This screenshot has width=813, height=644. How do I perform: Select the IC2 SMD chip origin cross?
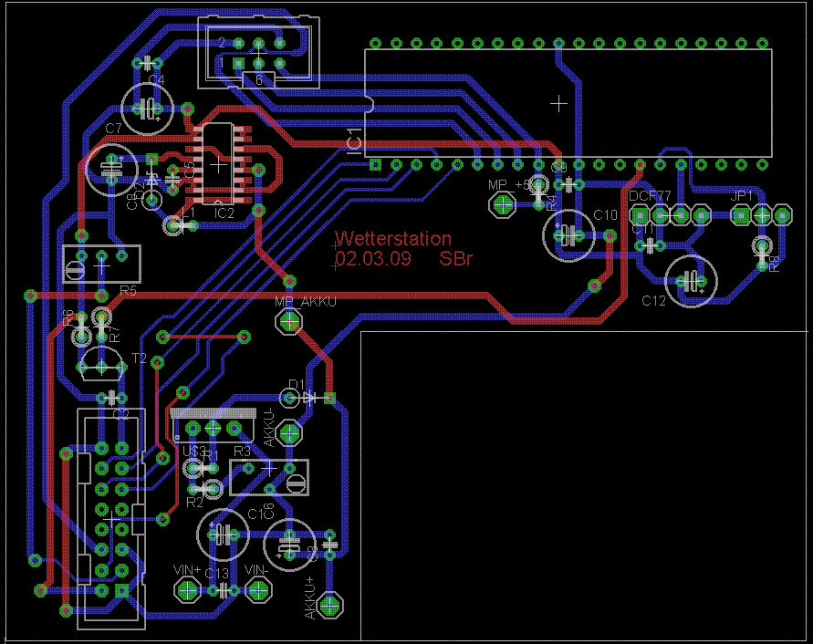click(x=218, y=165)
